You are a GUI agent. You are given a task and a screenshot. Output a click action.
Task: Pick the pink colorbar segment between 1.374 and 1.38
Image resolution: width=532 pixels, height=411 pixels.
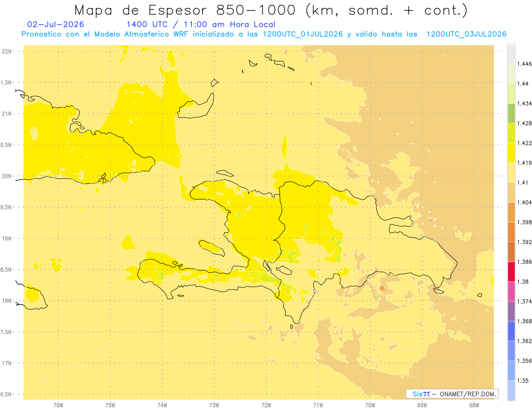pos(511,291)
